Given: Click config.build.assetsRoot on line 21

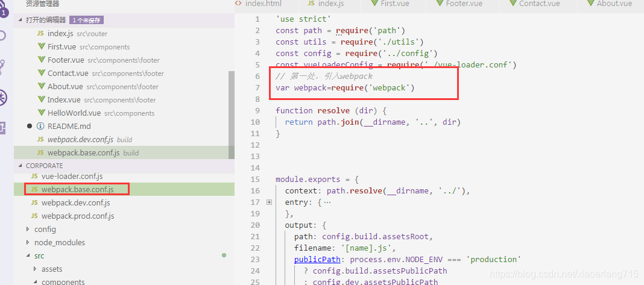Looking at the screenshot, I should point(376,237).
